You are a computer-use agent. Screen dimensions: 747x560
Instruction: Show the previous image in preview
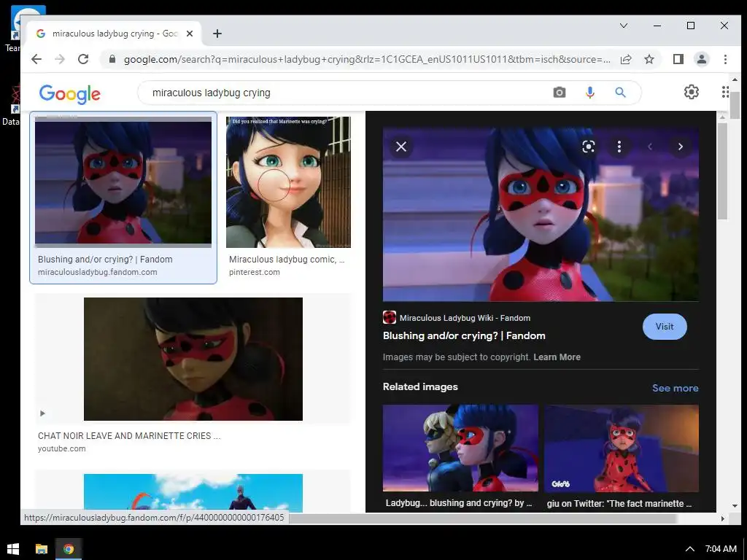point(650,147)
